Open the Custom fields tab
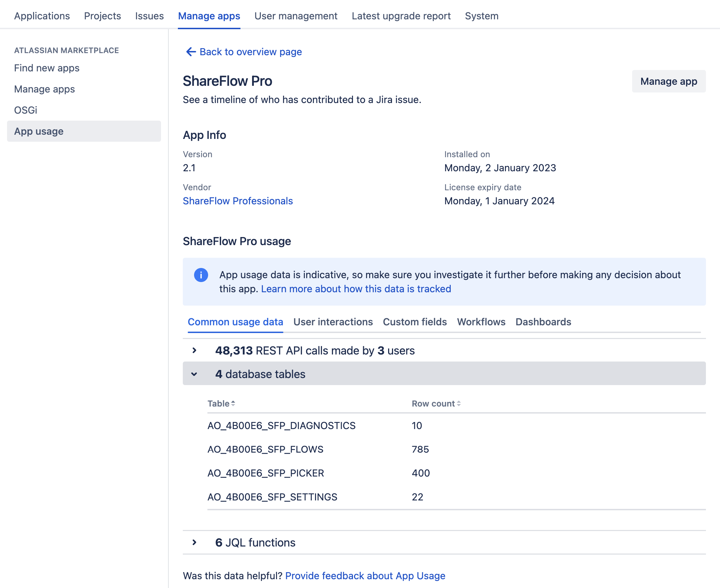 [415, 322]
